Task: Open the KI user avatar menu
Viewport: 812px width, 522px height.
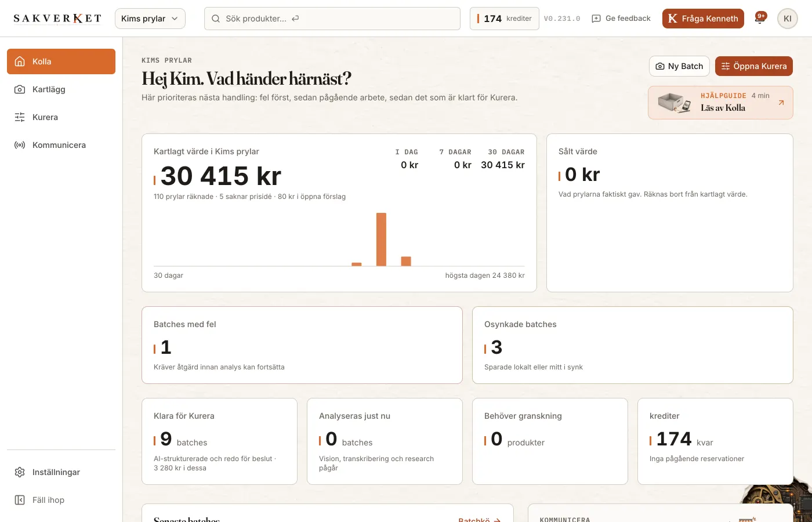Action: coord(788,19)
